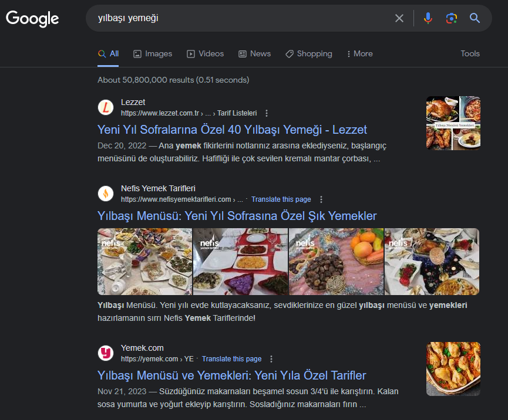The height and width of the screenshot is (420, 508).
Task: Focus the search box containing yılbaşı yemeği
Action: coord(240,18)
